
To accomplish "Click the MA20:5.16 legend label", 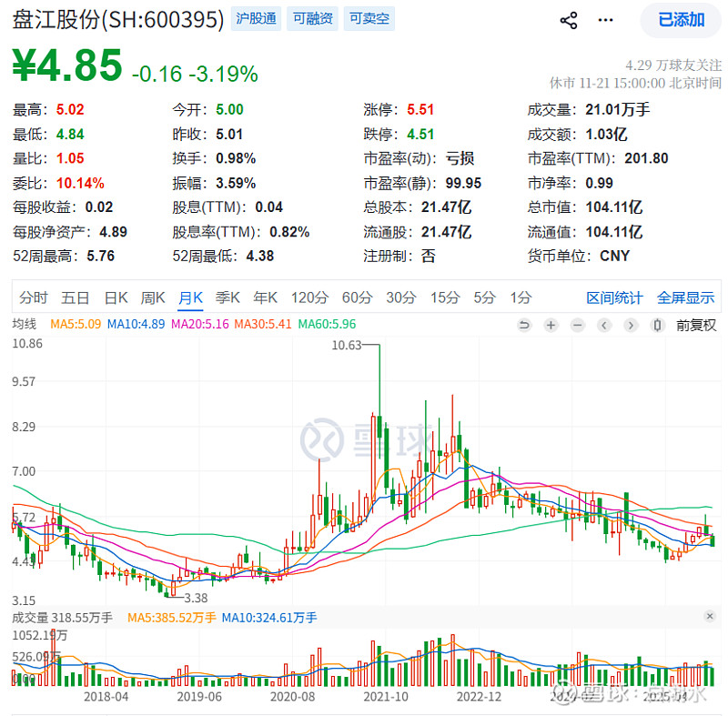I will pos(200,324).
